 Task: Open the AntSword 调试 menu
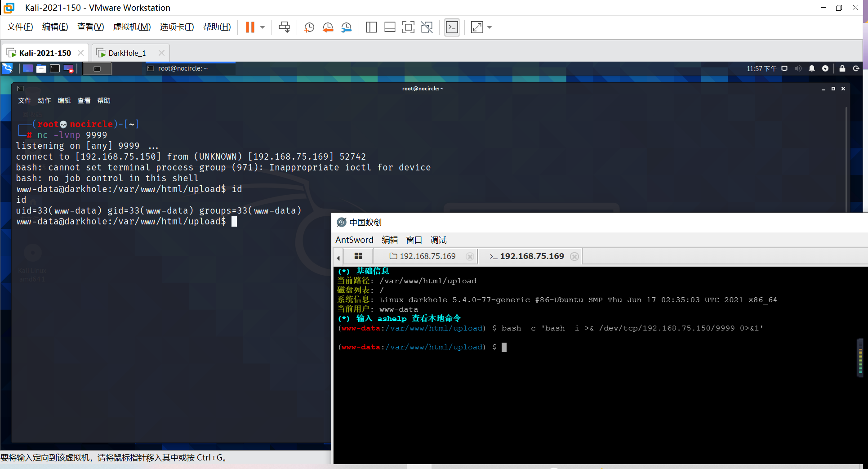coord(438,240)
